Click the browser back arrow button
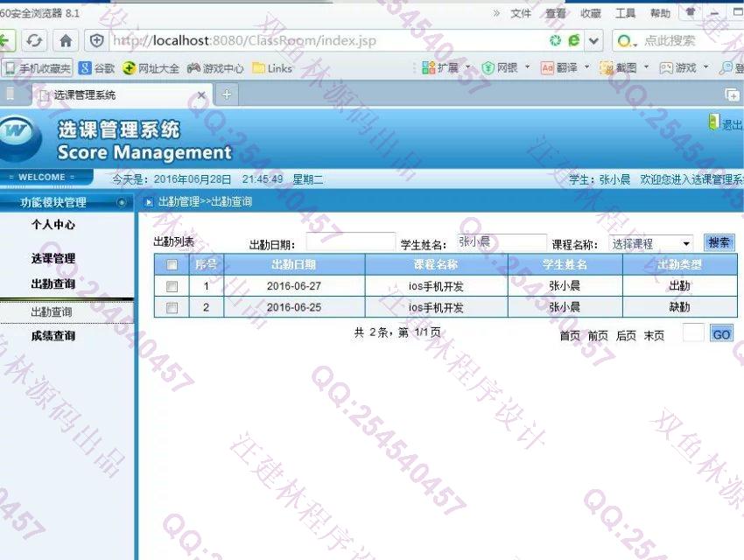Screen dimensions: 744x560 point(6,41)
